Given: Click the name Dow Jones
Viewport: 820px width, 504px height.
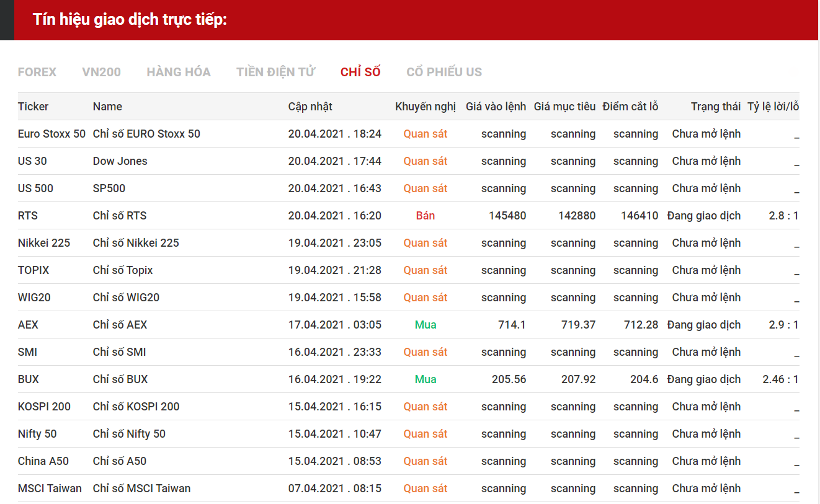Looking at the screenshot, I should (120, 161).
